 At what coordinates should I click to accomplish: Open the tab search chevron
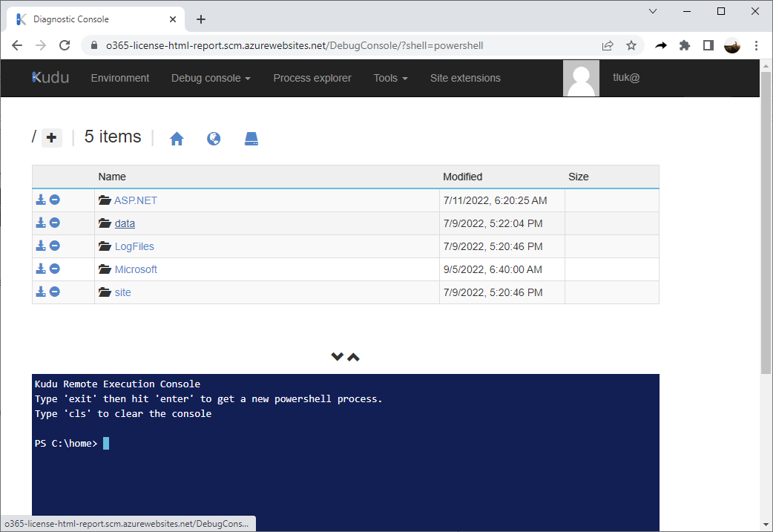(653, 11)
